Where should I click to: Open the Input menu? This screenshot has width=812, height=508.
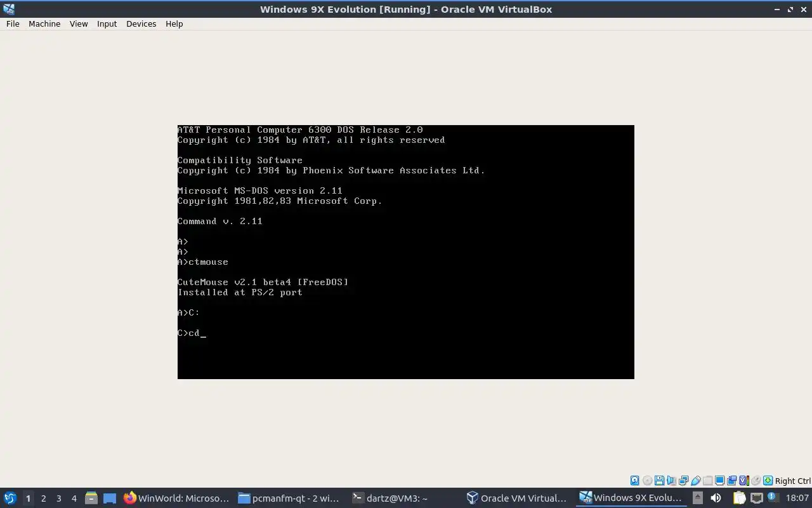pyautogui.click(x=107, y=23)
